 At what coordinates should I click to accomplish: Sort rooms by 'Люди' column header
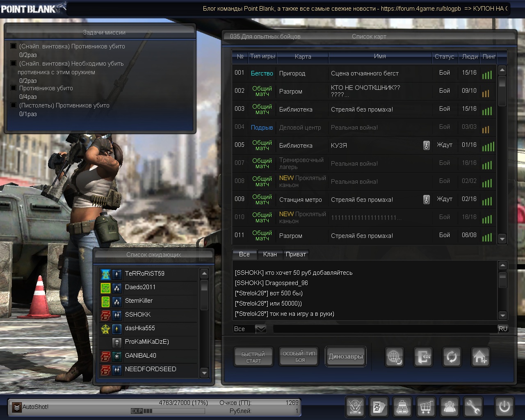(x=470, y=57)
